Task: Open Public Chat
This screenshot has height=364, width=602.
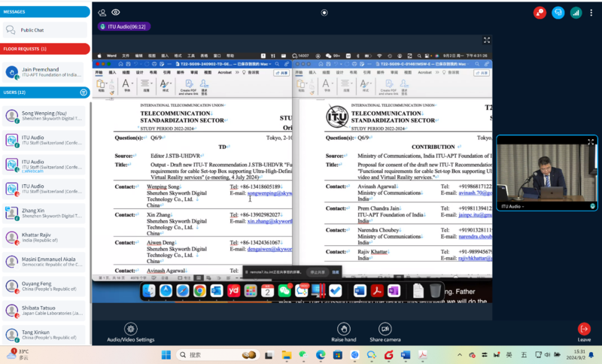Action: pyautogui.click(x=43, y=30)
